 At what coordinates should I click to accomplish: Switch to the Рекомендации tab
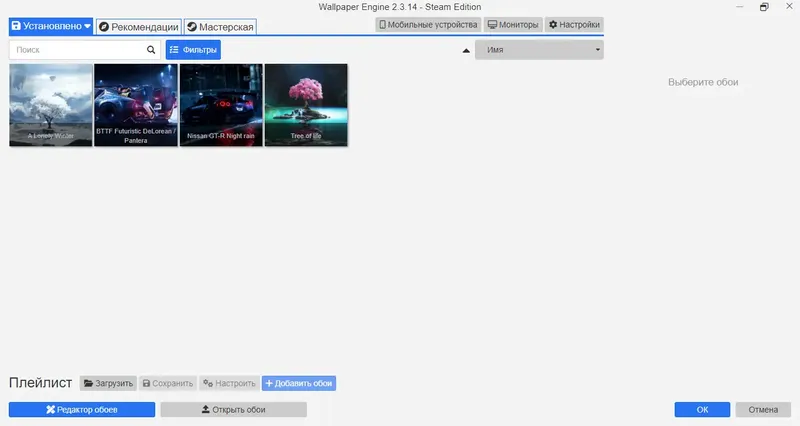139,27
